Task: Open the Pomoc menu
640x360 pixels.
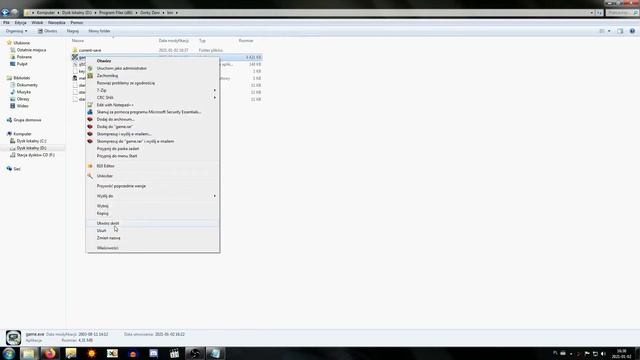Action: coord(77,23)
